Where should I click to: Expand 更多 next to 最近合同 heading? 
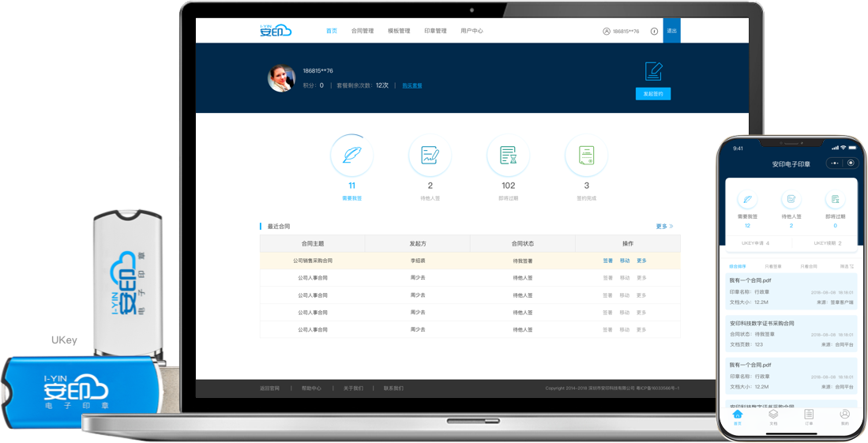(664, 227)
